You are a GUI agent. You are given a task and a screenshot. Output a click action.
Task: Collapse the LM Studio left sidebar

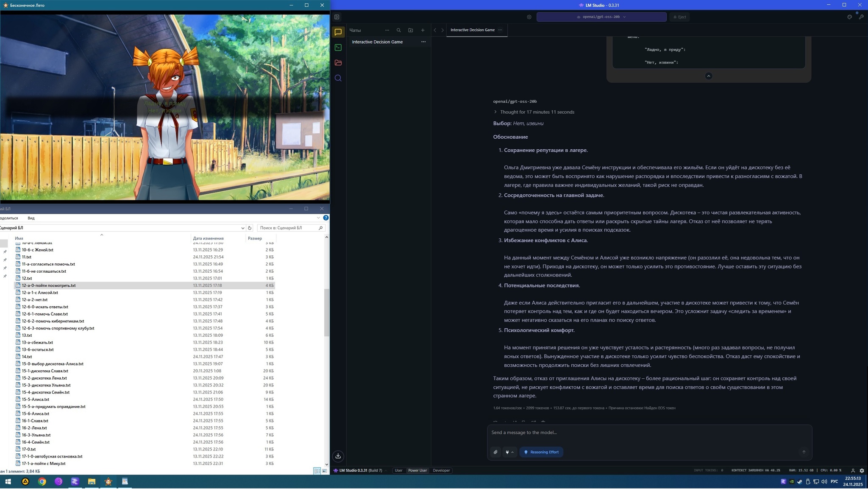pos(337,17)
